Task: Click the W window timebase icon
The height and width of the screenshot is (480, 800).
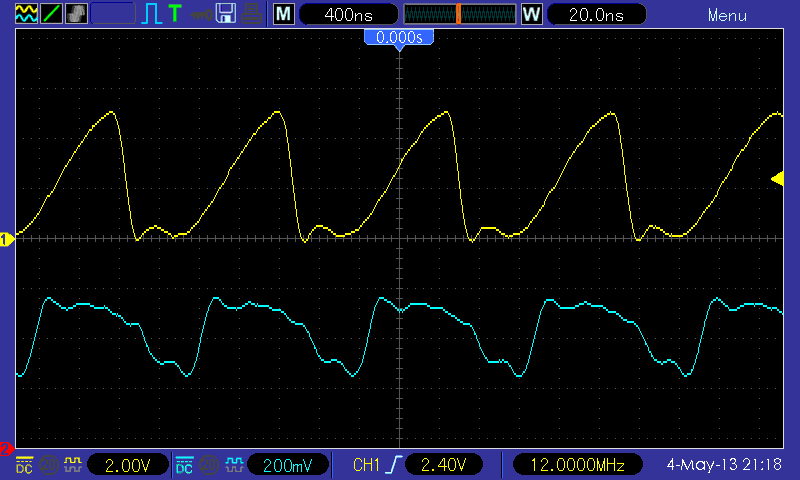Action: point(532,14)
